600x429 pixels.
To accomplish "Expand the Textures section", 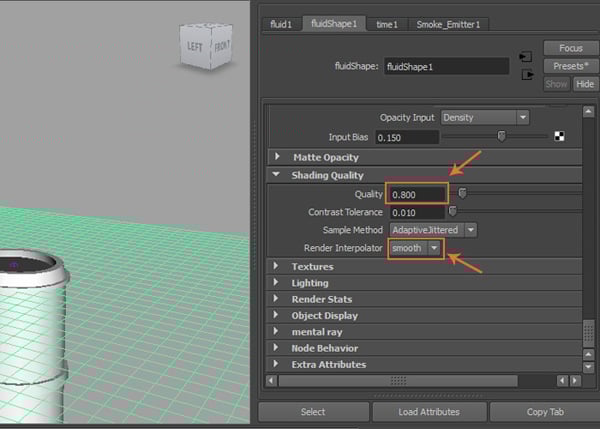I will click(x=276, y=266).
